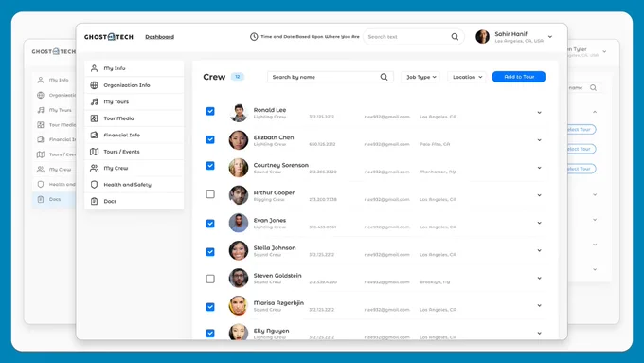
Task: Open Health and Safety menu item
Action: tap(134, 185)
